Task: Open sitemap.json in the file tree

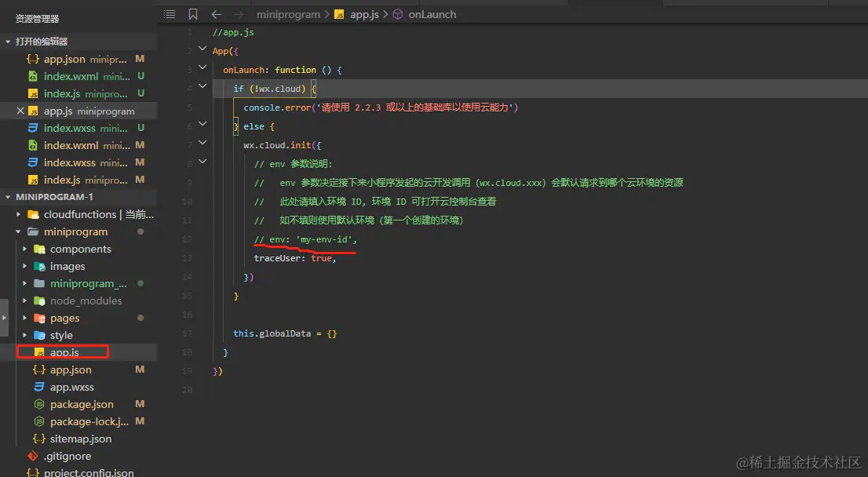Action: click(x=80, y=439)
